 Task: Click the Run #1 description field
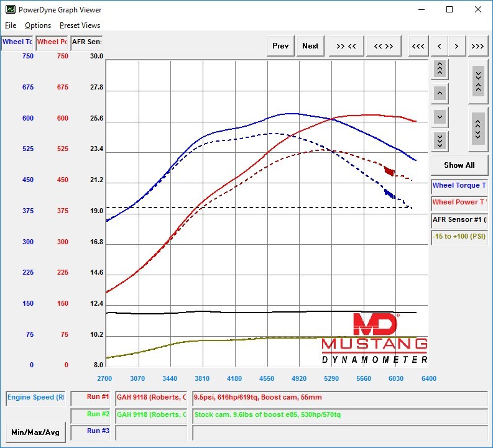[339, 397]
